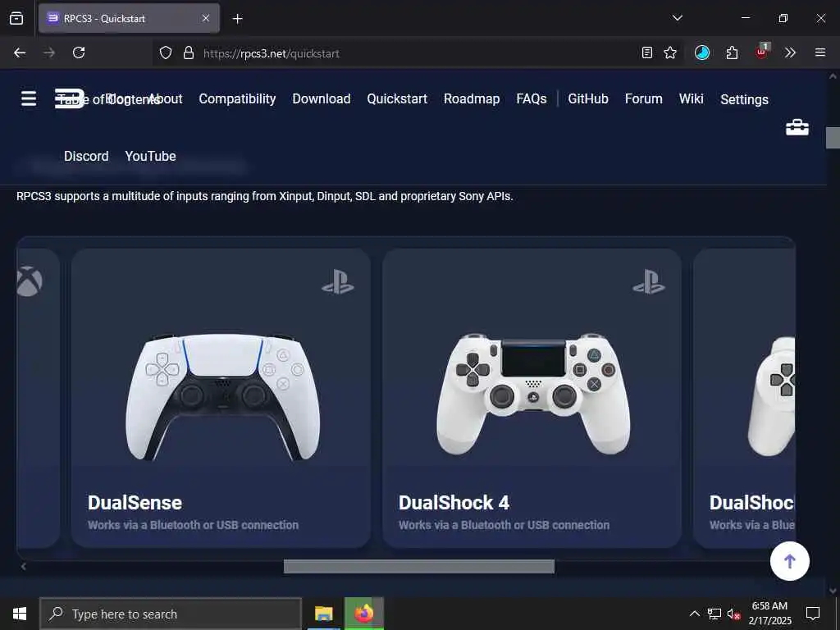Click the Xbox logo on the partial left card

click(30, 282)
